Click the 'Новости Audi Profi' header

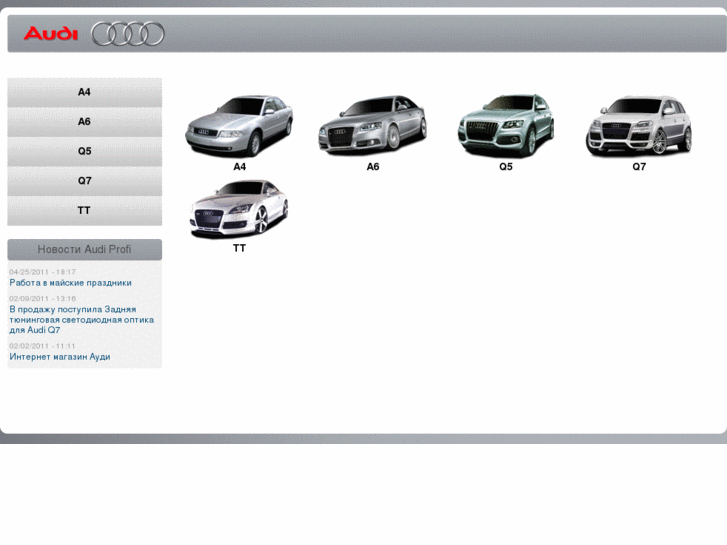coord(84,250)
